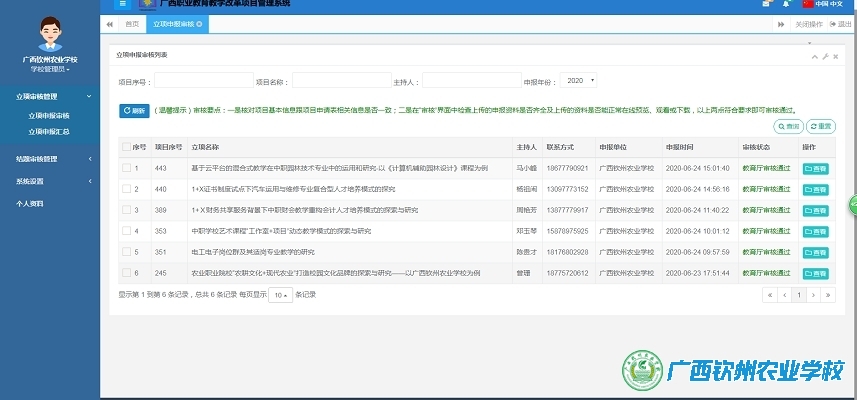The height and width of the screenshot is (400, 857).
Task: Open panel settings via the wrench icon
Action: click(825, 56)
